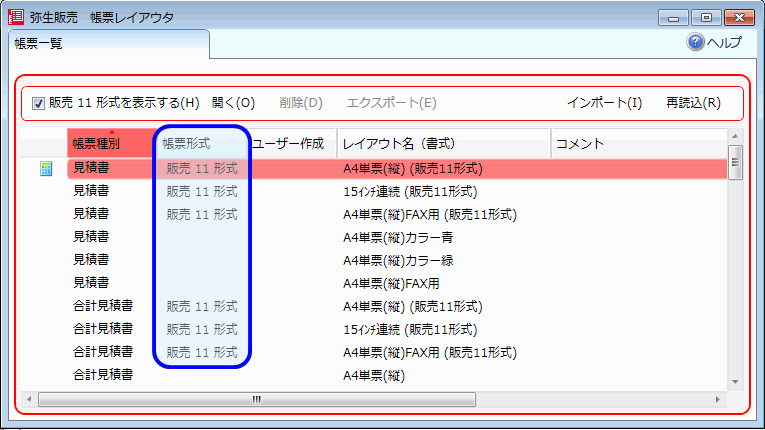Image resolution: width=765 pixels, height=430 pixels.
Task: Open Help via the question mark icon
Action: pyautogui.click(x=695, y=42)
